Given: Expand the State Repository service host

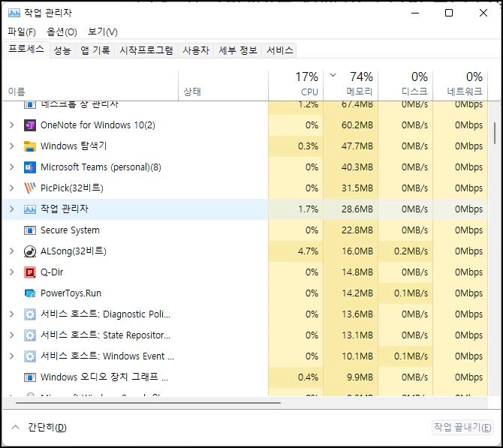Looking at the screenshot, I should click(12, 335).
